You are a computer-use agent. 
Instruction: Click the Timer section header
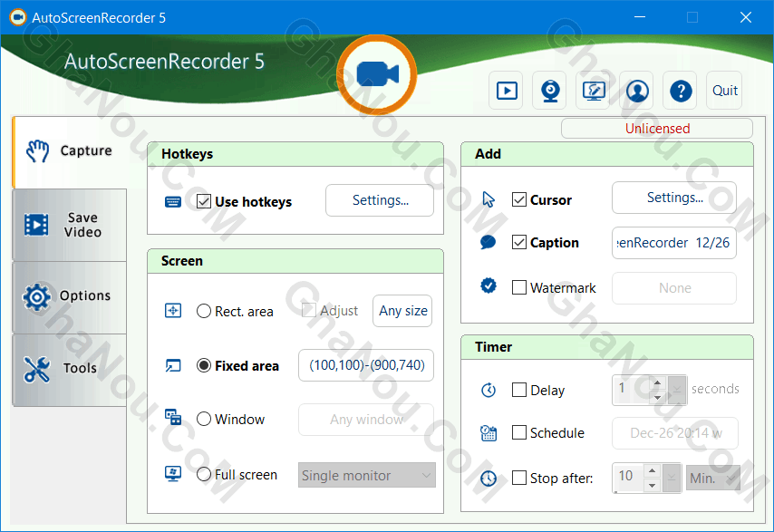[607, 347]
